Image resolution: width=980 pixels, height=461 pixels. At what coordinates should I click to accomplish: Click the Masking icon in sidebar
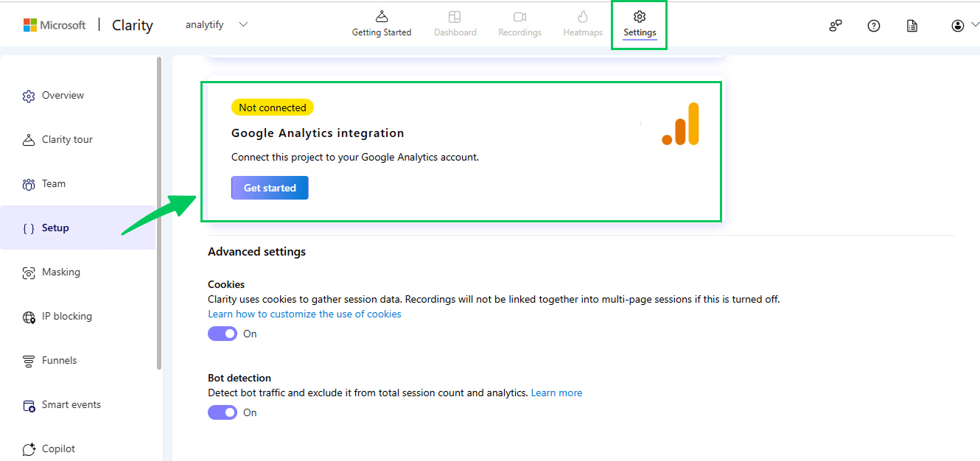point(29,272)
